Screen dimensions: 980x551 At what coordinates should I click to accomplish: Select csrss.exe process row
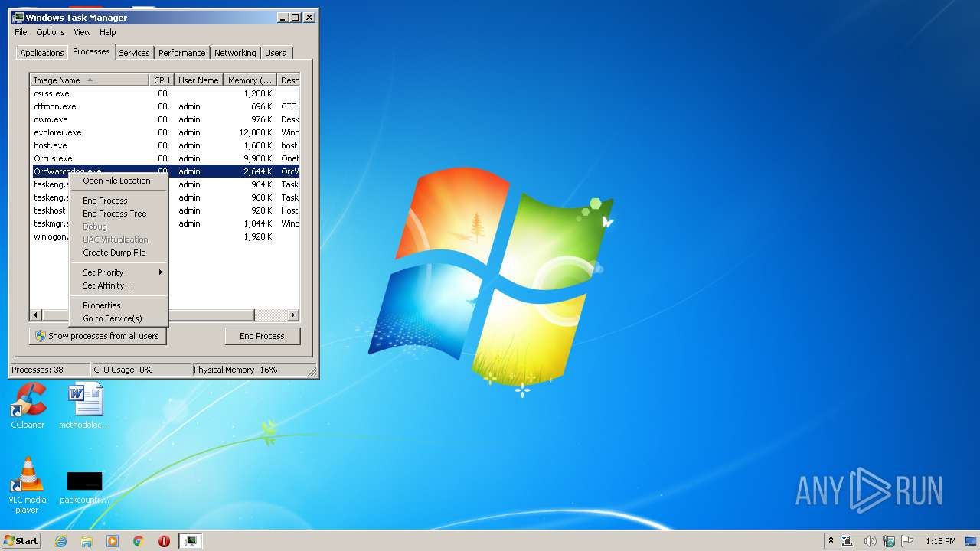(165, 93)
